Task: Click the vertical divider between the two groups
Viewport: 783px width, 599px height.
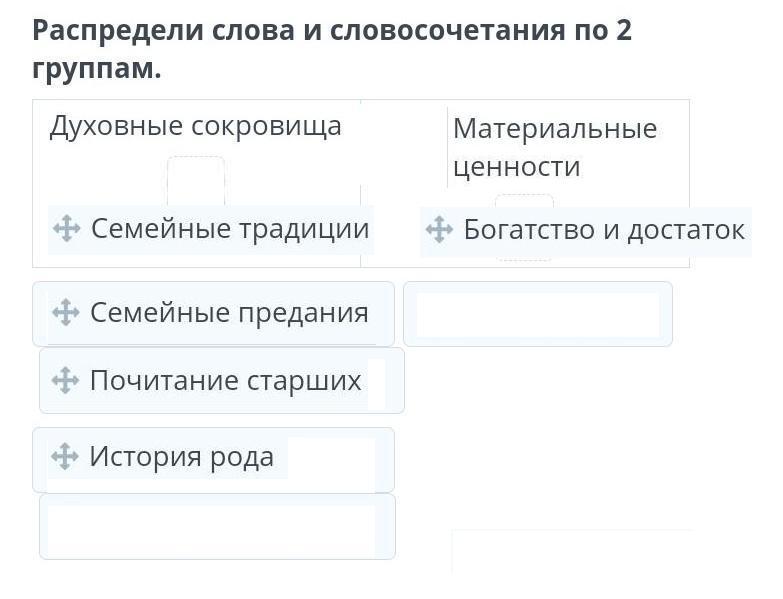Action: coord(361,150)
